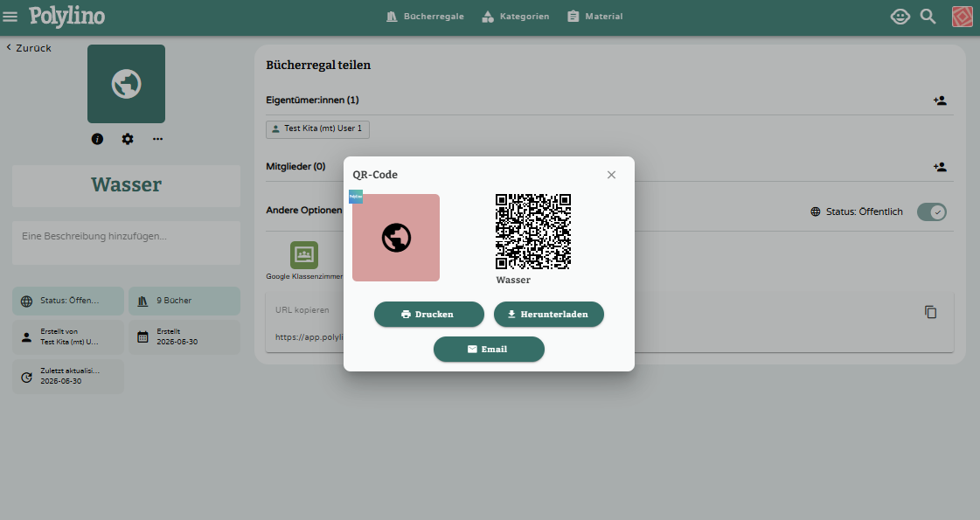The width and height of the screenshot is (980, 520).
Task: Open bookshelf settings gear icon
Action: 128,139
